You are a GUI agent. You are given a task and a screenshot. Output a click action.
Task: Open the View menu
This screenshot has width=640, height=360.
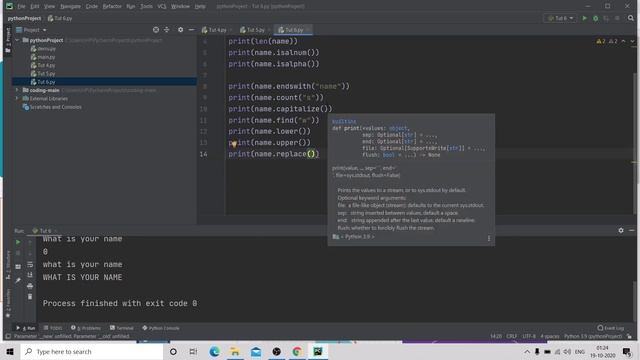(49, 6)
